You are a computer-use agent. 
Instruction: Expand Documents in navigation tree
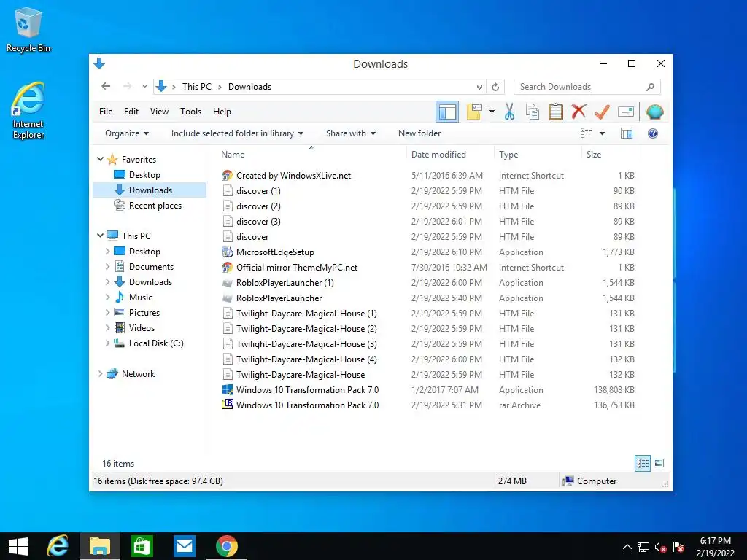tap(107, 267)
